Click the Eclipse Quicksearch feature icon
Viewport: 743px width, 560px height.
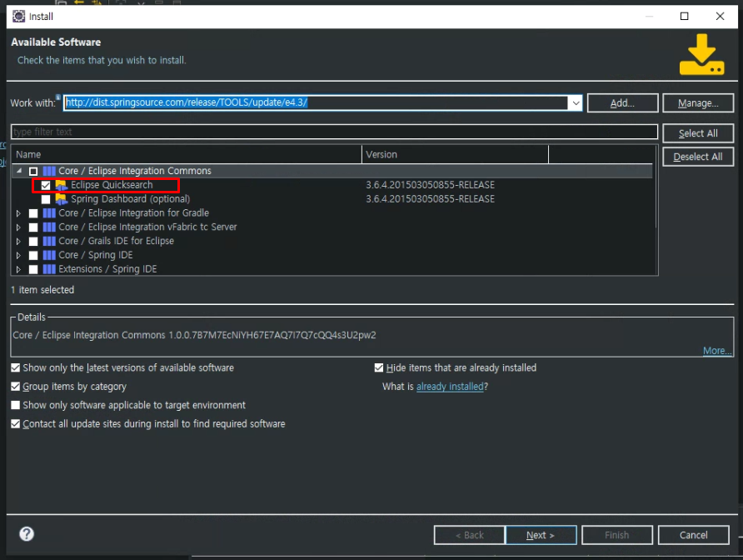[61, 185]
